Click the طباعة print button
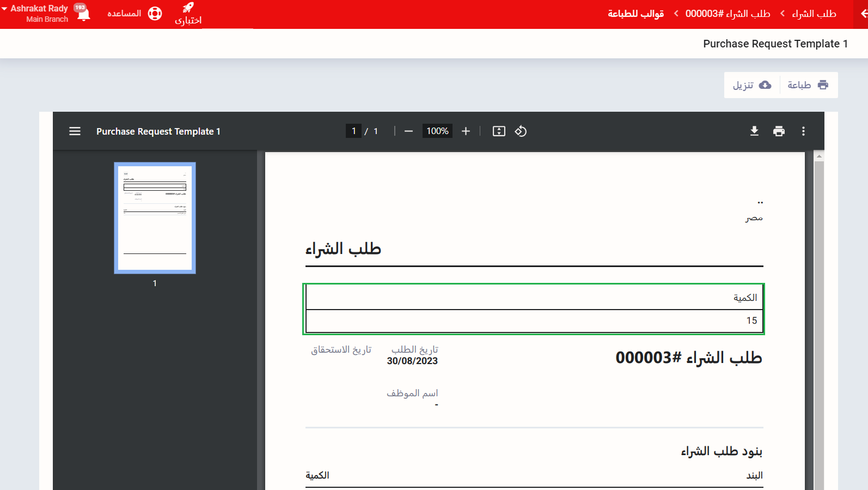This screenshot has height=490, width=868. pyautogui.click(x=808, y=85)
